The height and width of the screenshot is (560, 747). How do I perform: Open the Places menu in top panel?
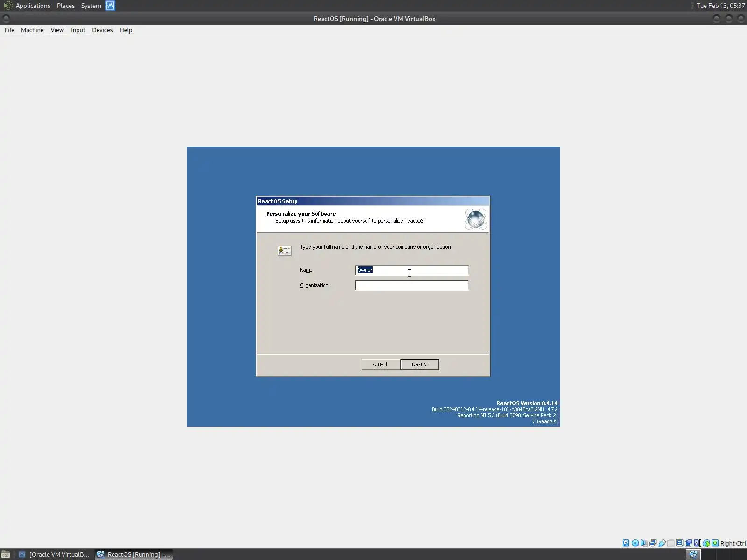pyautogui.click(x=66, y=6)
